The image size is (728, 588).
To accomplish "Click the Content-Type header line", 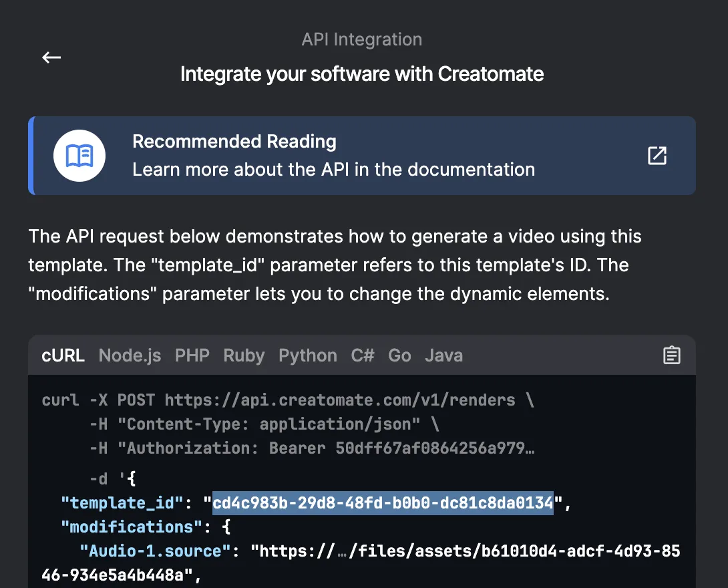I will (x=264, y=424).
